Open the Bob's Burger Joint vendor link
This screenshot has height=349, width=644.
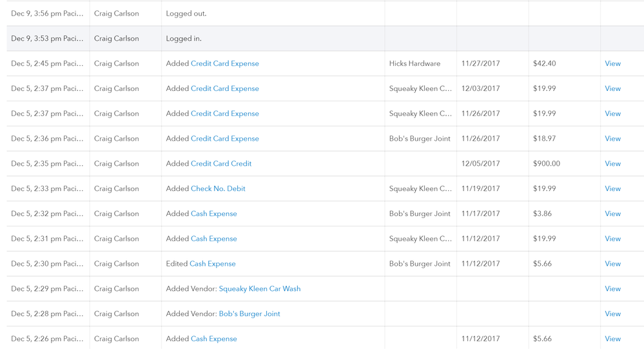click(x=249, y=314)
